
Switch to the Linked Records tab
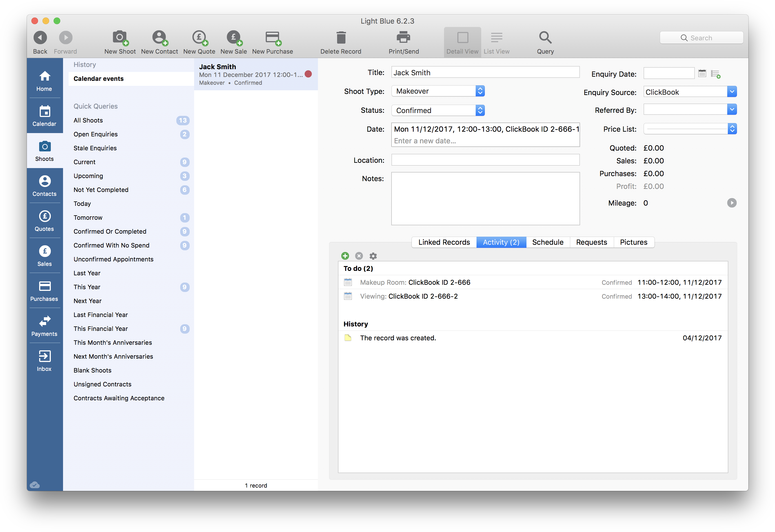444,242
